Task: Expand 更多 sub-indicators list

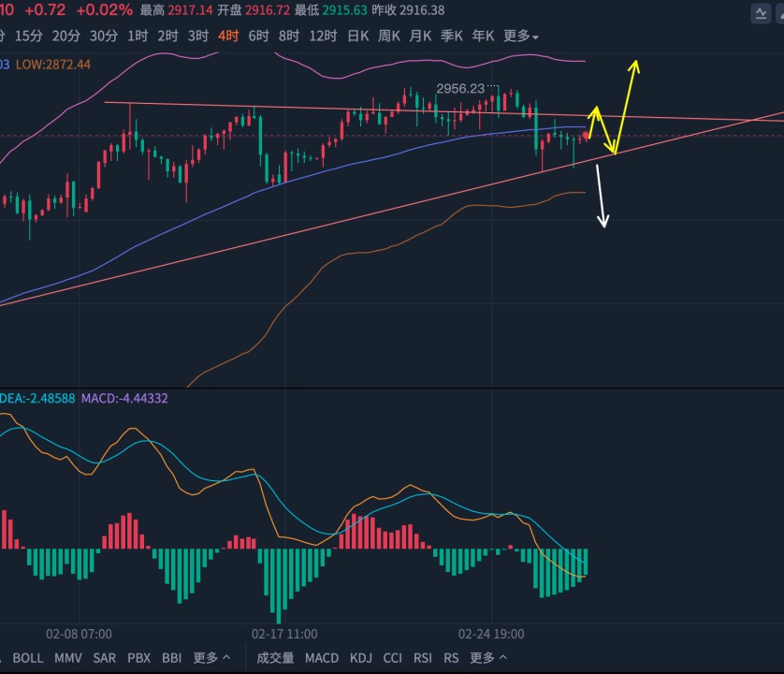Action: pyautogui.click(x=488, y=657)
